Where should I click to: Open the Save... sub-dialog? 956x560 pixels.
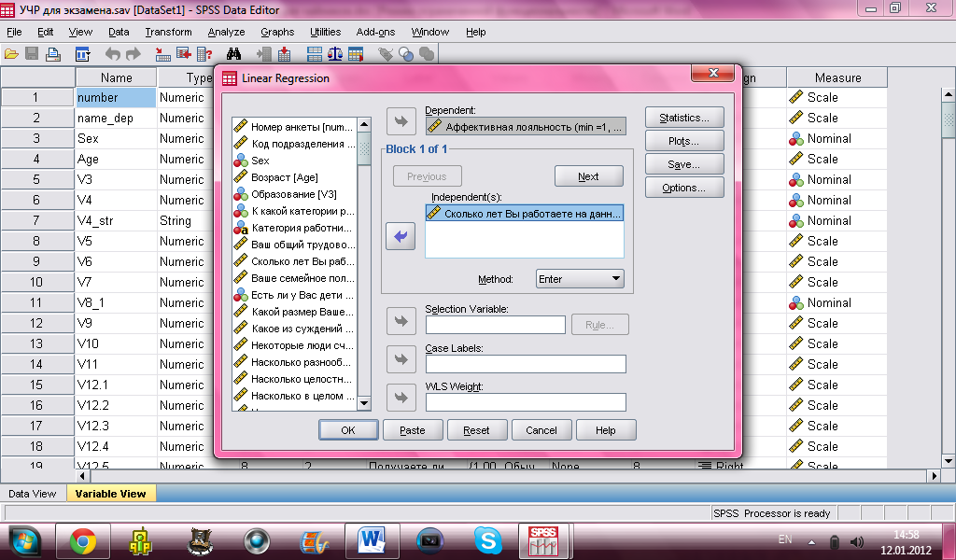coord(684,164)
